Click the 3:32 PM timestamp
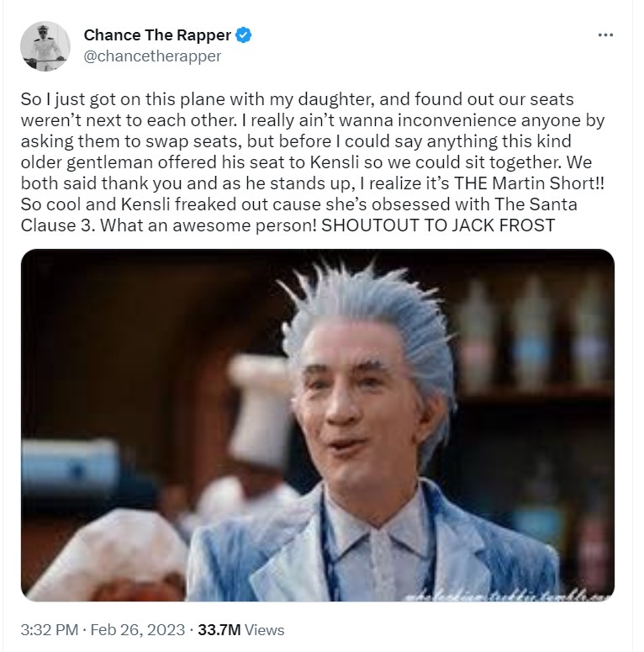The height and width of the screenshot is (652, 644). (50, 629)
